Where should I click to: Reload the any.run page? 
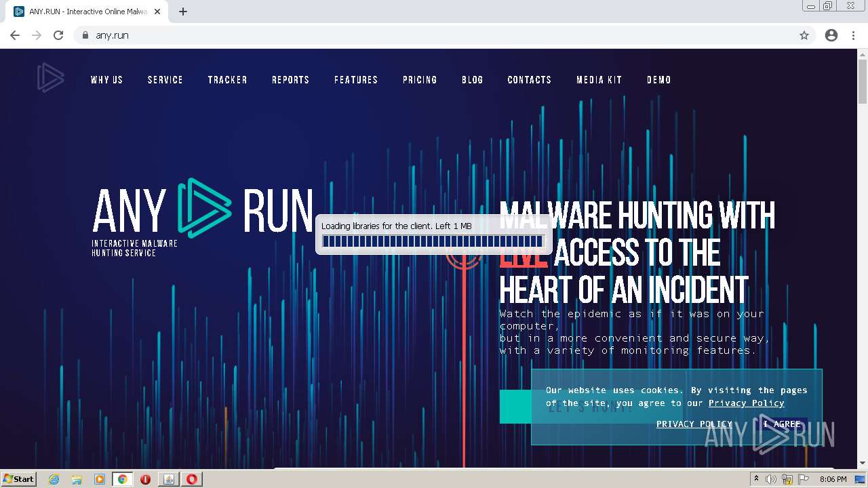(58, 35)
